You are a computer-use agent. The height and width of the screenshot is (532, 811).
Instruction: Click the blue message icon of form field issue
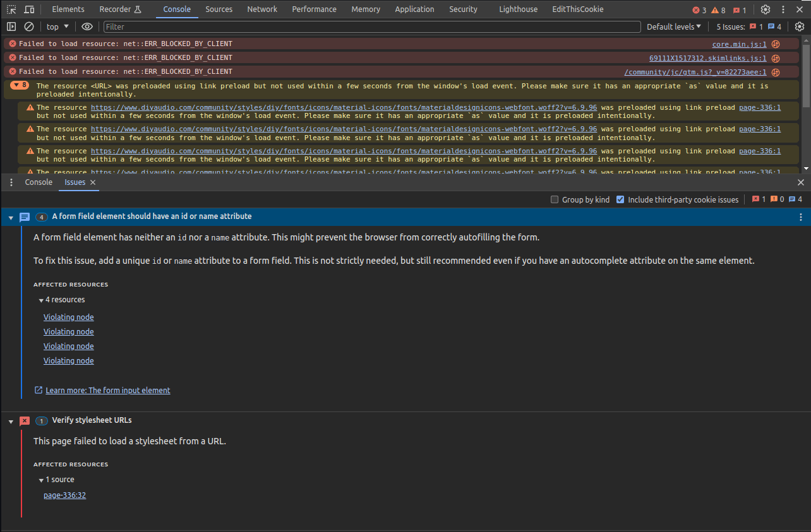pyautogui.click(x=25, y=217)
